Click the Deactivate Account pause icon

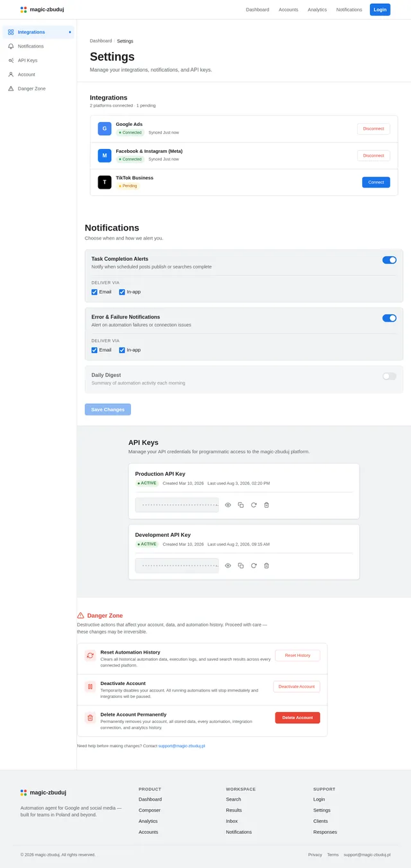[x=90, y=686]
